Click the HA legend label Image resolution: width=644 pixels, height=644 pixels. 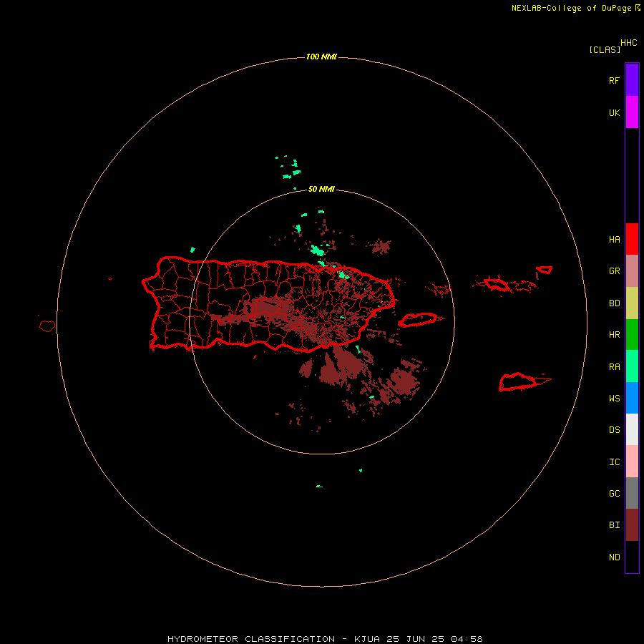click(614, 240)
